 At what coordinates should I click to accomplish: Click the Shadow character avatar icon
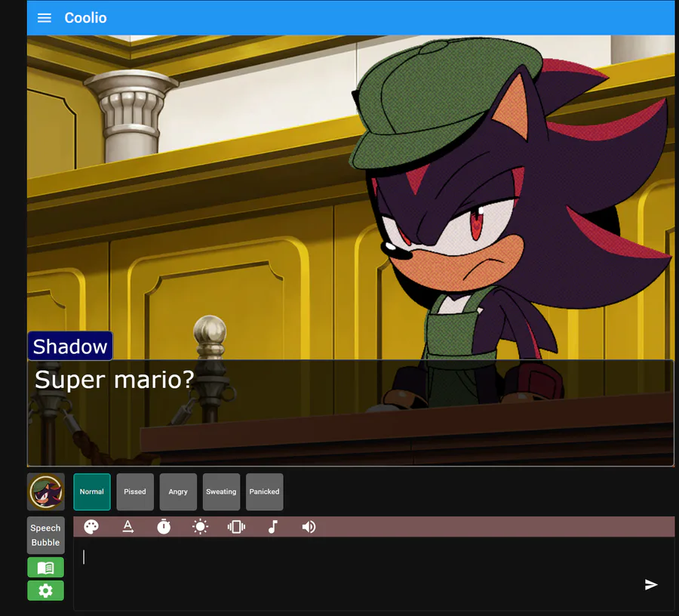pos(46,491)
